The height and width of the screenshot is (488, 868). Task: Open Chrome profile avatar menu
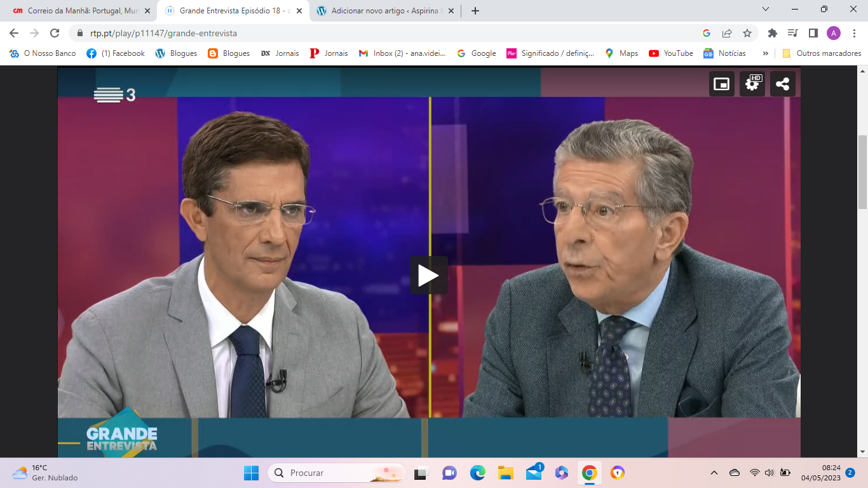tap(833, 33)
